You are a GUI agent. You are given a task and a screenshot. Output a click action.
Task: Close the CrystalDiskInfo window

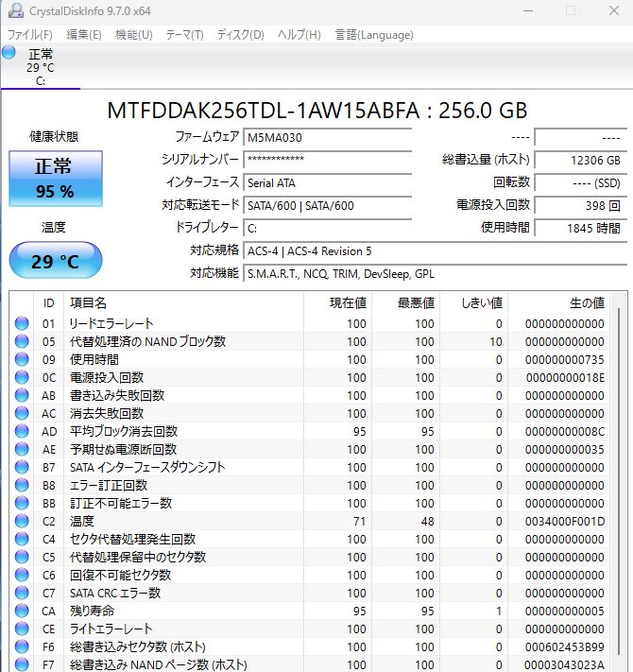pyautogui.click(x=614, y=10)
